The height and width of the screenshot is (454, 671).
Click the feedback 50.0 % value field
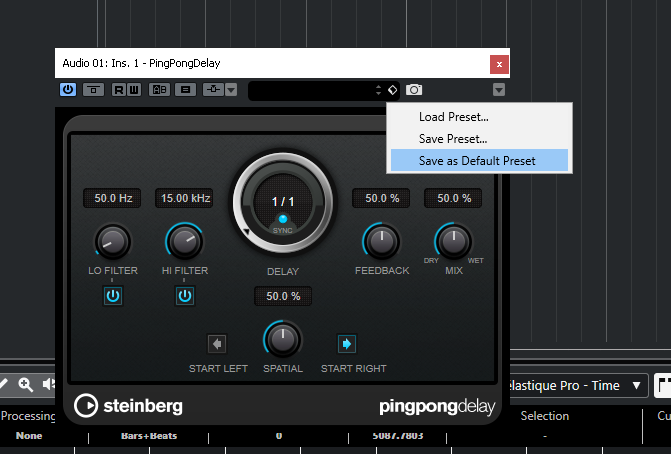click(381, 198)
